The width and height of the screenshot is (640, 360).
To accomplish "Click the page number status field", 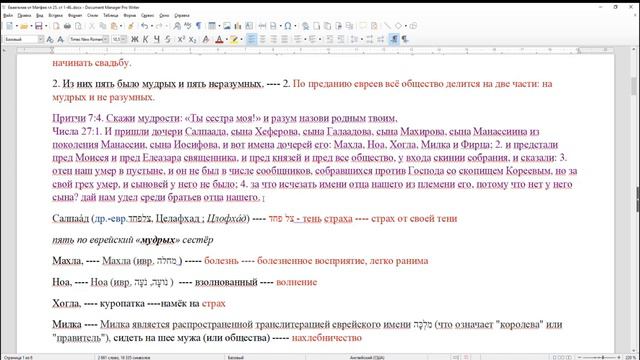I will coord(18,357).
